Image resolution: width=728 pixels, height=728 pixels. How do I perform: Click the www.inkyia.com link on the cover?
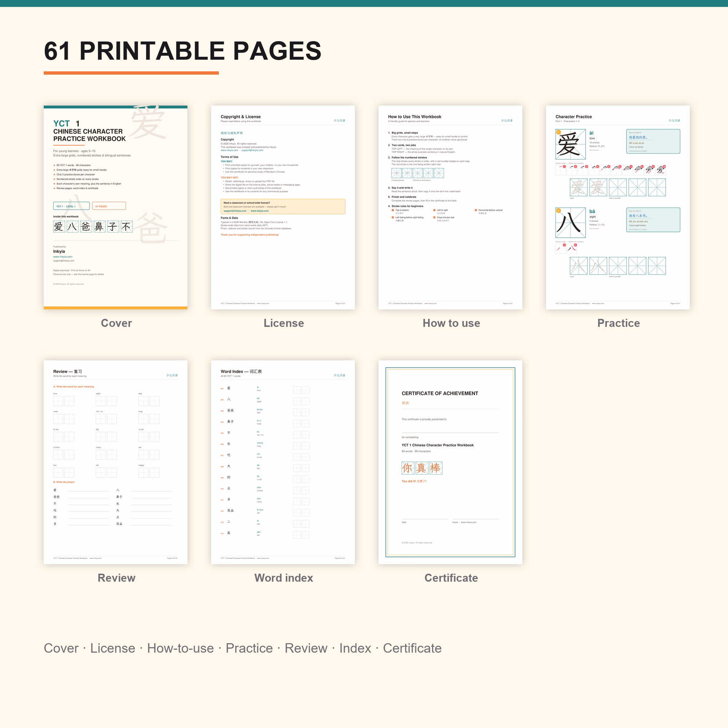click(x=63, y=257)
